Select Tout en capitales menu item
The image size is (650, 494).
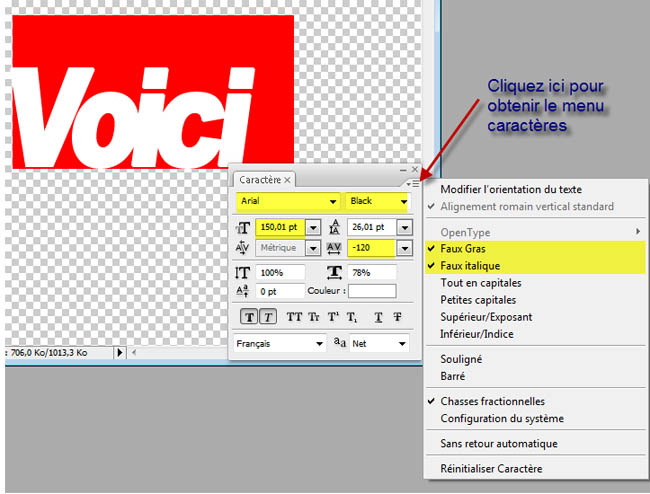536,283
